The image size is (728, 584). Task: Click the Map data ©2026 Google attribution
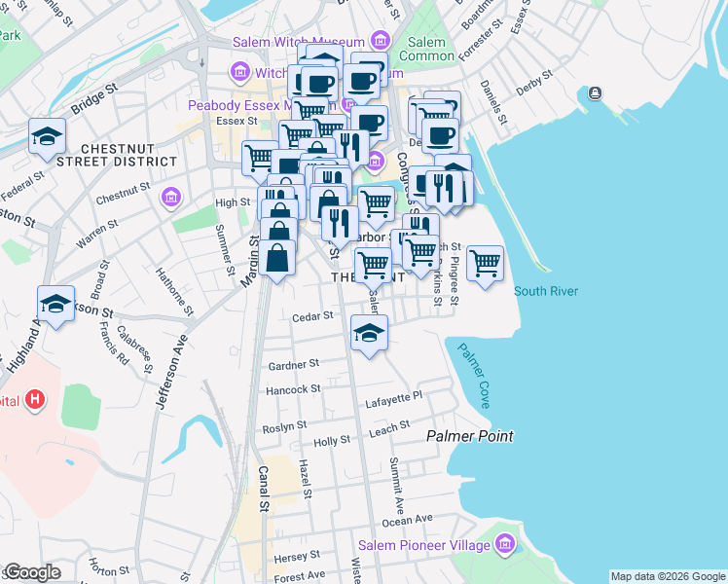[669, 576]
